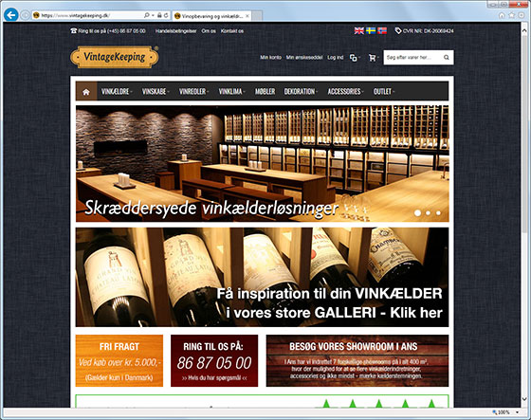531x420 pixels.
Task: Select the second slider dot indicator
Action: (x=428, y=213)
